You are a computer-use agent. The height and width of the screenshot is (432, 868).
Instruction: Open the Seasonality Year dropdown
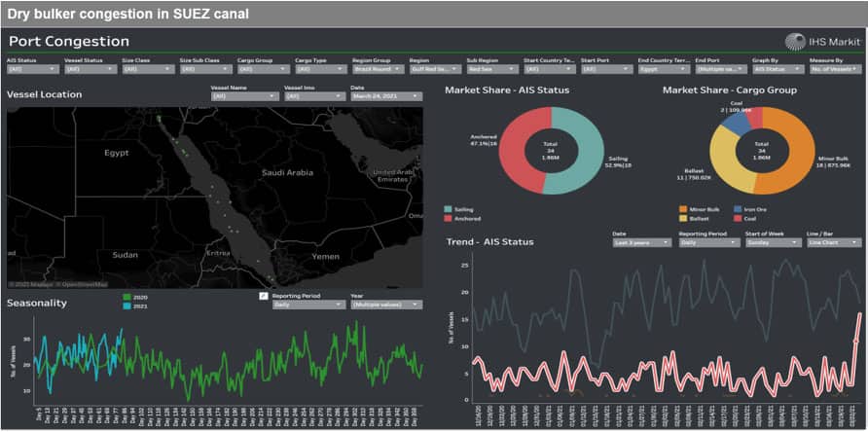tap(385, 305)
